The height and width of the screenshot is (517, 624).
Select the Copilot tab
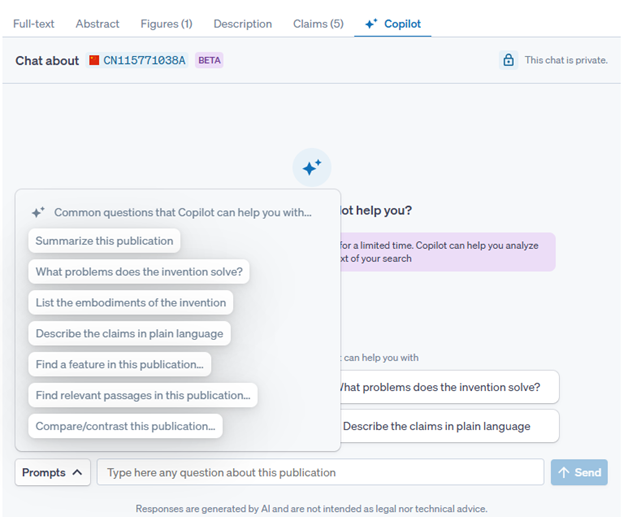coord(392,23)
